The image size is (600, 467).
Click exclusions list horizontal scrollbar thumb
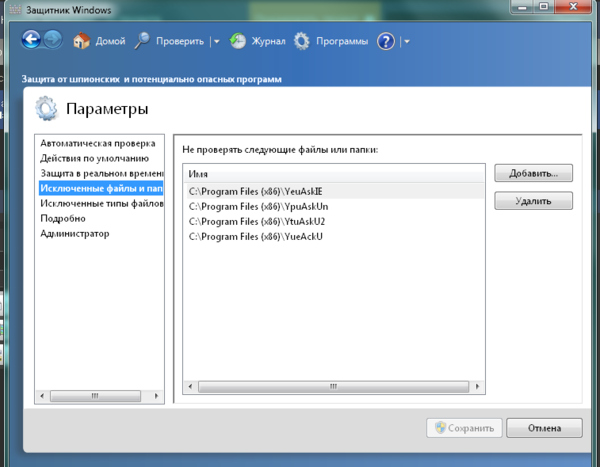pyautogui.click(x=333, y=387)
